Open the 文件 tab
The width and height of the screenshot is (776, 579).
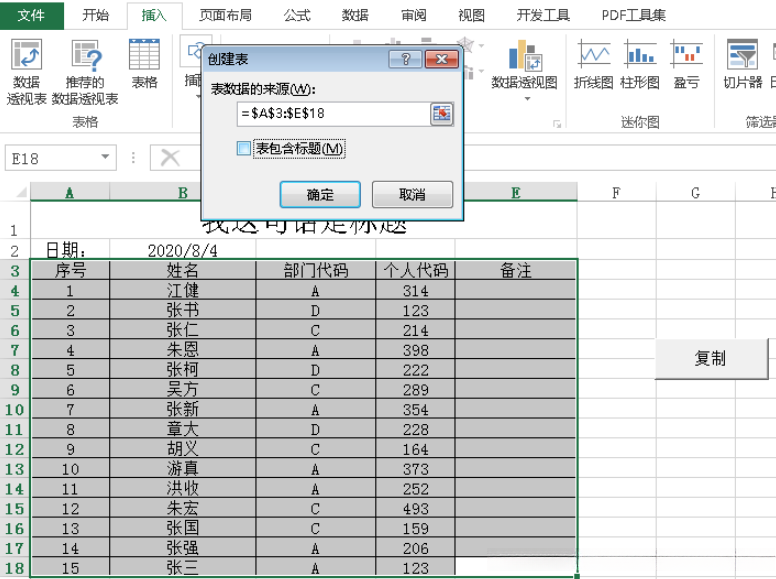pos(32,15)
